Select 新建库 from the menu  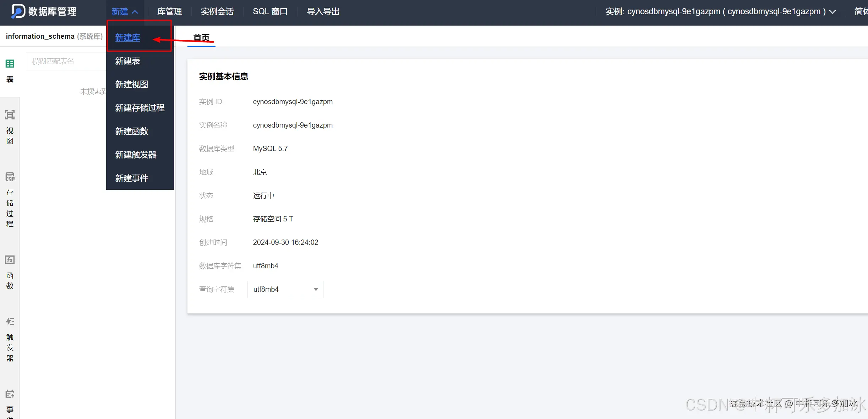pyautogui.click(x=127, y=38)
